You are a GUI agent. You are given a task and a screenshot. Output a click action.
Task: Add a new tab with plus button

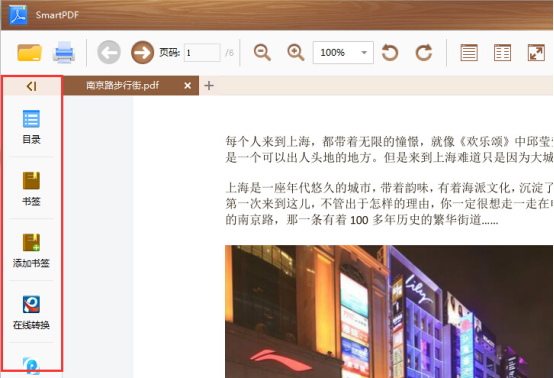209,85
